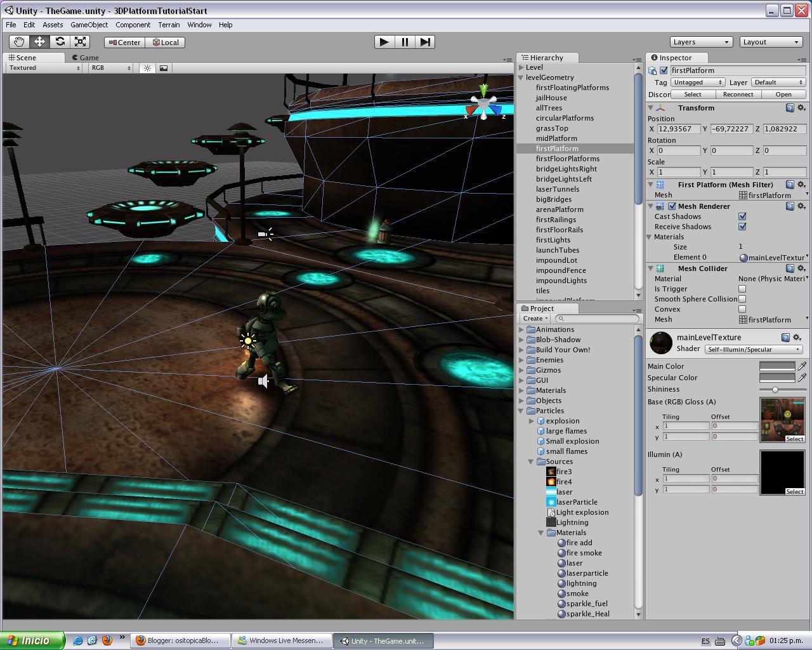Viewport: 812px width, 650px height.
Task: Collapse the Particles folder in Project
Action: point(522,411)
